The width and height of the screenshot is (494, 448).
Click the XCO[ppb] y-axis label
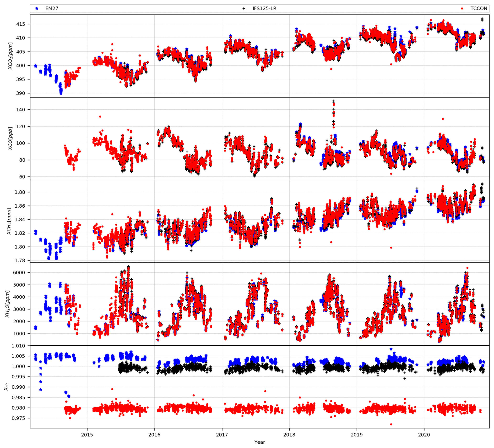tap(10, 138)
